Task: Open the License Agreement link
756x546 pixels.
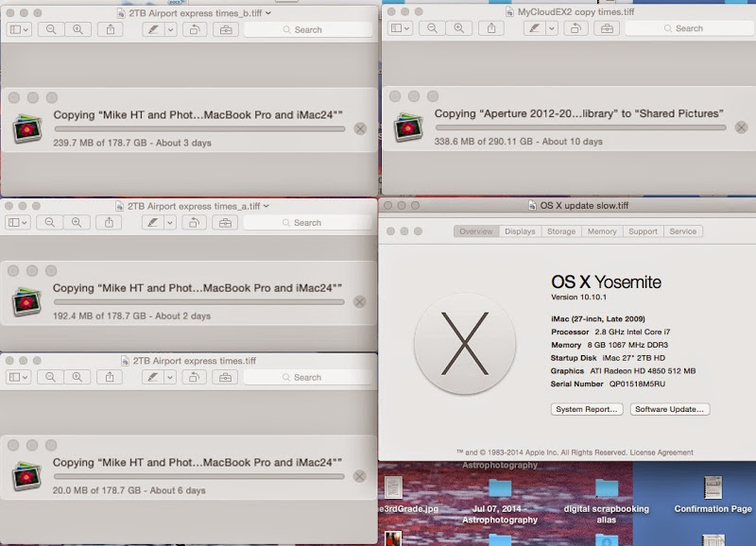Action: pos(661,452)
